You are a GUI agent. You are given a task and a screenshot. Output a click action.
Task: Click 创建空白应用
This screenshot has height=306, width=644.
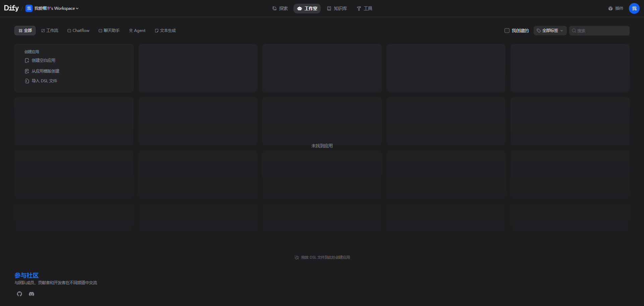(40, 60)
